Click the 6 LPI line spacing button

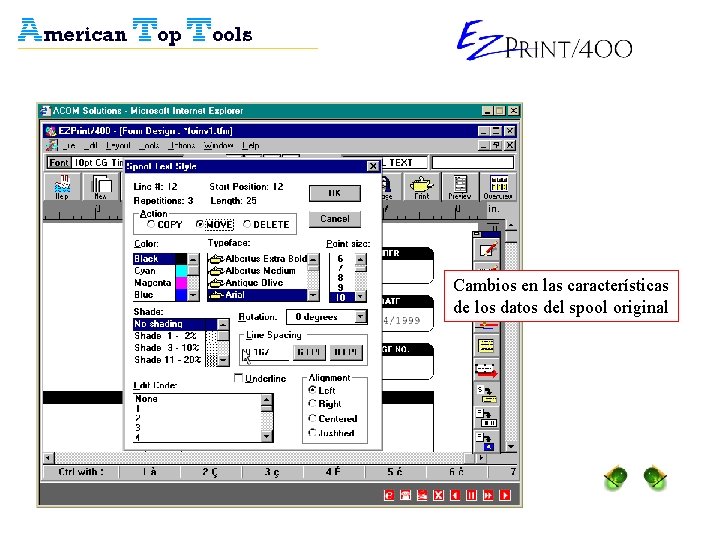pos(309,352)
